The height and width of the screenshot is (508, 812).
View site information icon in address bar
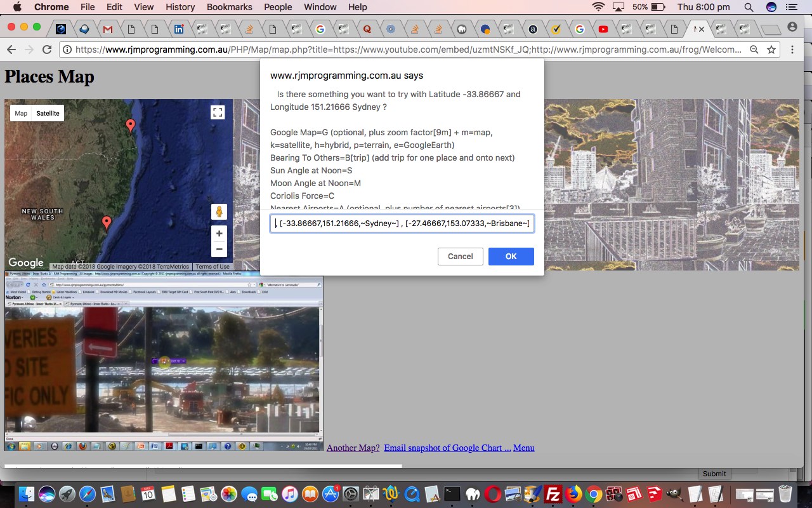pyautogui.click(x=67, y=50)
